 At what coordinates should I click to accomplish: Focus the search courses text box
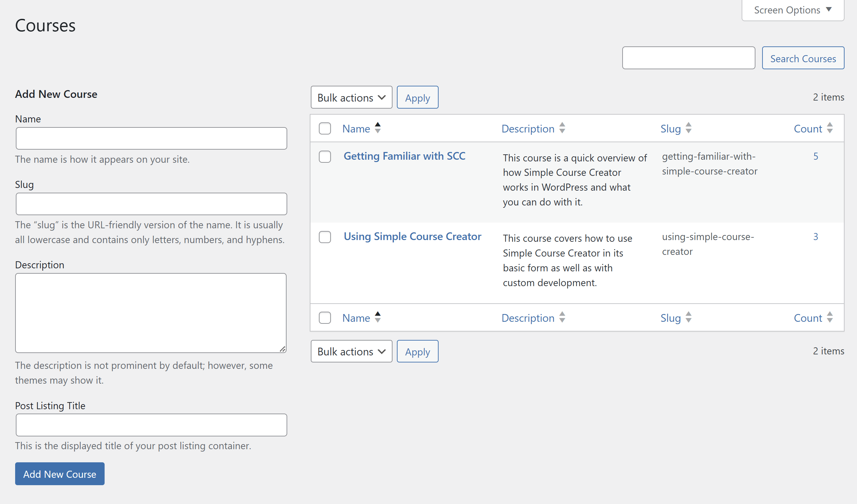pos(689,58)
